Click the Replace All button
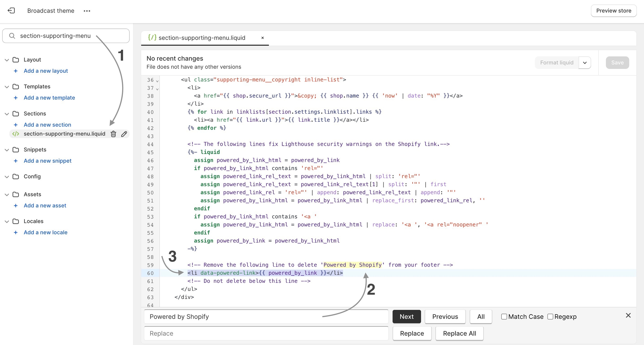The height and width of the screenshot is (345, 644). tap(459, 333)
